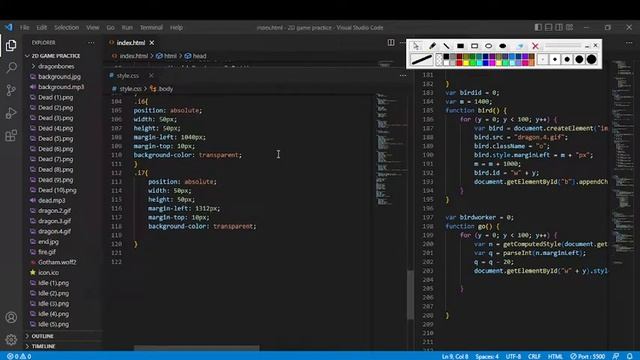Click errors and warnings count in status bar
This screenshot has width=640, height=360.
[19, 356]
